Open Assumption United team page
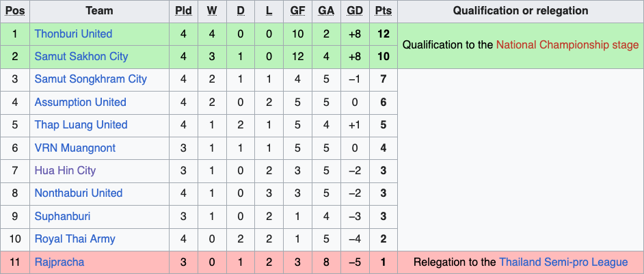This screenshot has width=644, height=274. pyautogui.click(x=80, y=102)
